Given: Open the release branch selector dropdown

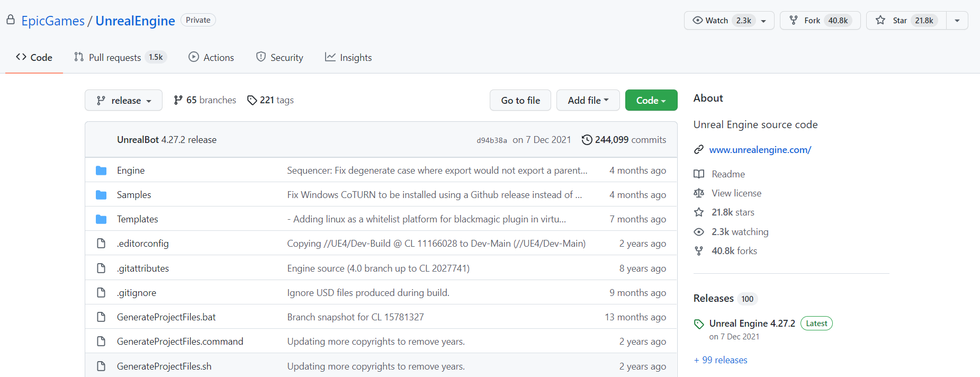Looking at the screenshot, I should pyautogui.click(x=123, y=100).
